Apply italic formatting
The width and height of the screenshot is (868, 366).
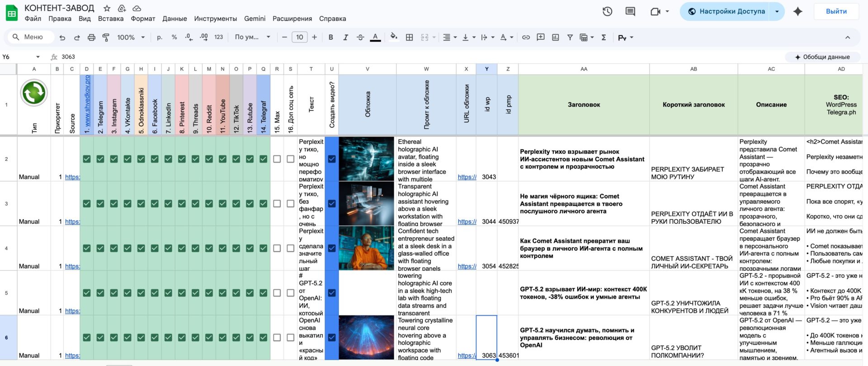345,38
